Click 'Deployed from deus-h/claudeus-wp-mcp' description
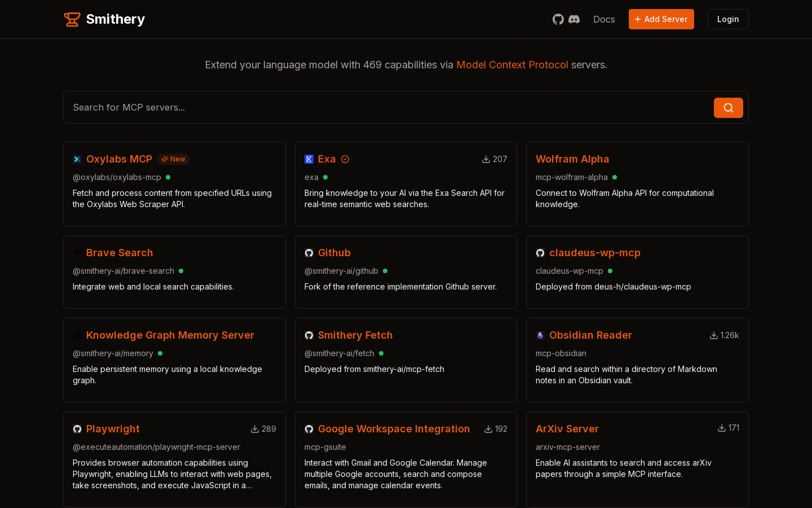Image resolution: width=812 pixels, height=508 pixels. coord(614,287)
